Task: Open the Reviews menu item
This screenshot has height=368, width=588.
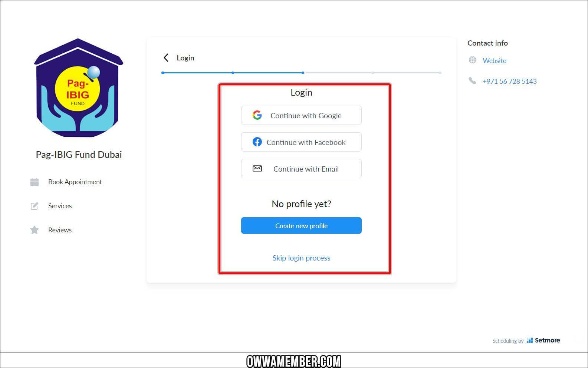Action: 60,230
